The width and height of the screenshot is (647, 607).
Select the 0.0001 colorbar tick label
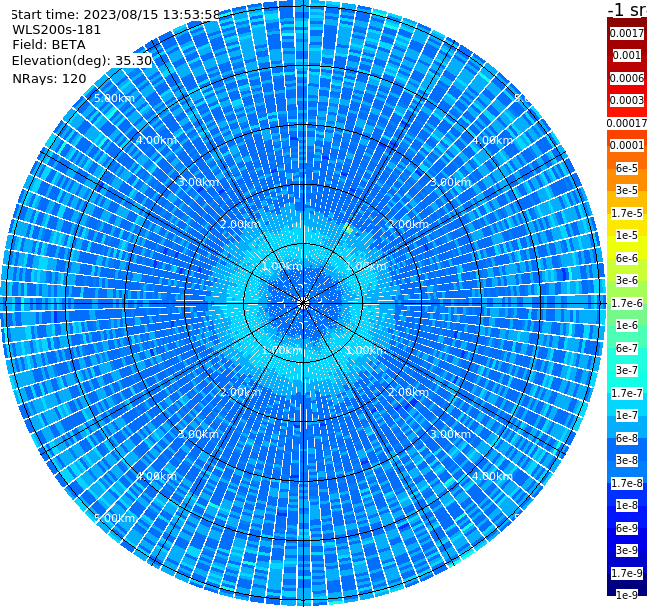click(x=627, y=145)
